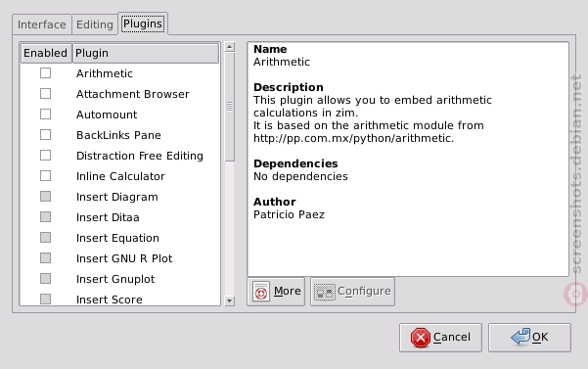Open the Editing tab
The image size is (588, 369).
pyautogui.click(x=95, y=24)
